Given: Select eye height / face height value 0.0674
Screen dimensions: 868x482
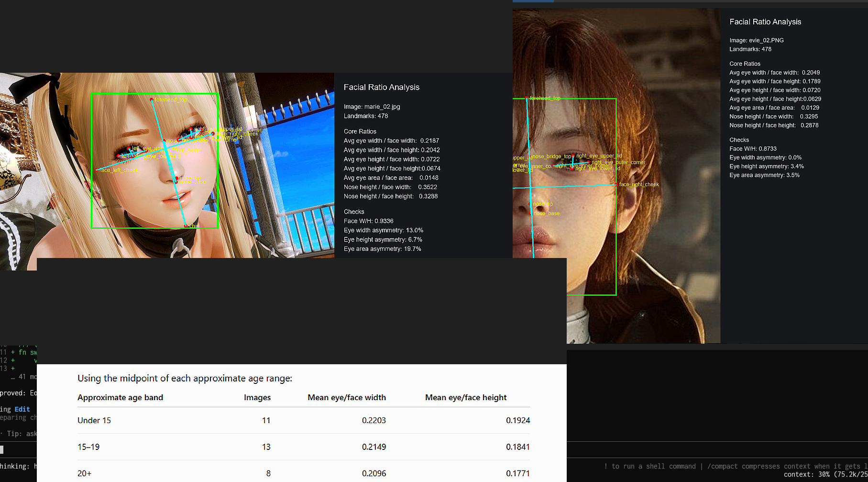Looking at the screenshot, I should click(x=431, y=168).
